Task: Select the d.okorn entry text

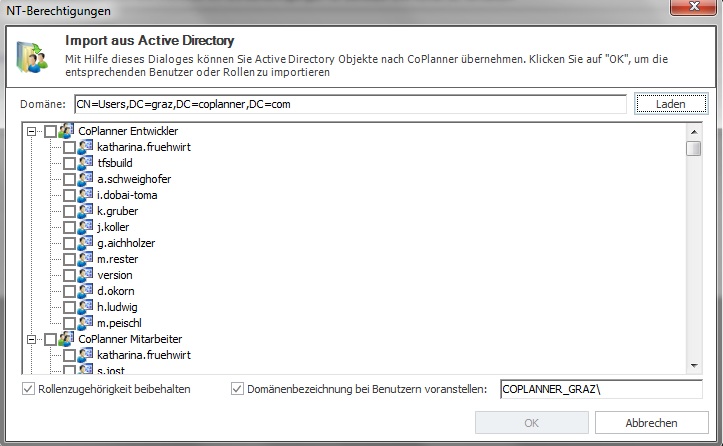Action: (116, 291)
